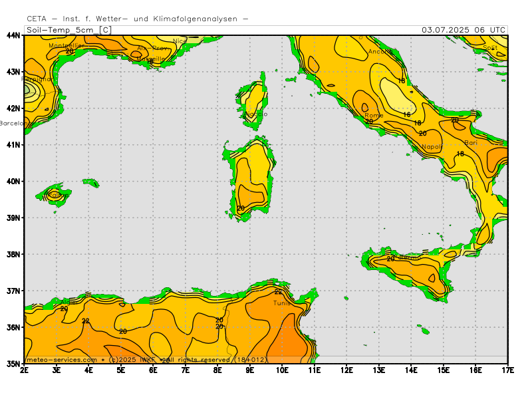Click the 22 contour value above Tunis

[278, 292]
